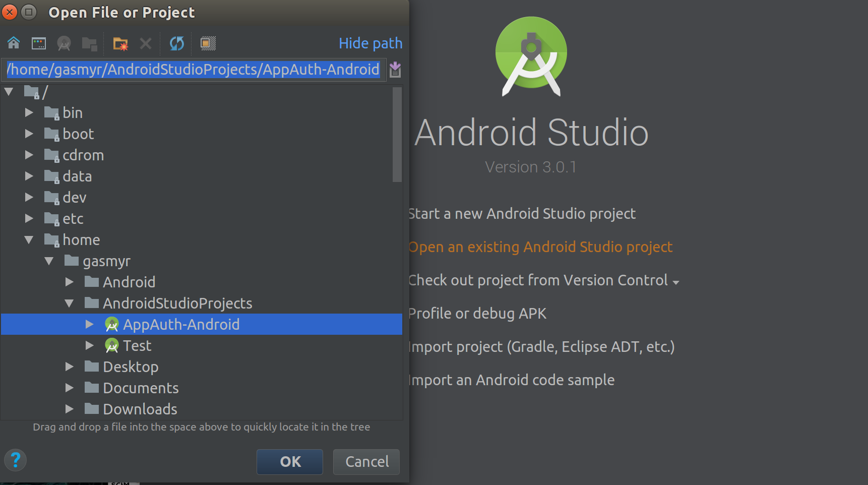Click the Hide path link
This screenshot has height=485, width=868.
click(x=370, y=43)
